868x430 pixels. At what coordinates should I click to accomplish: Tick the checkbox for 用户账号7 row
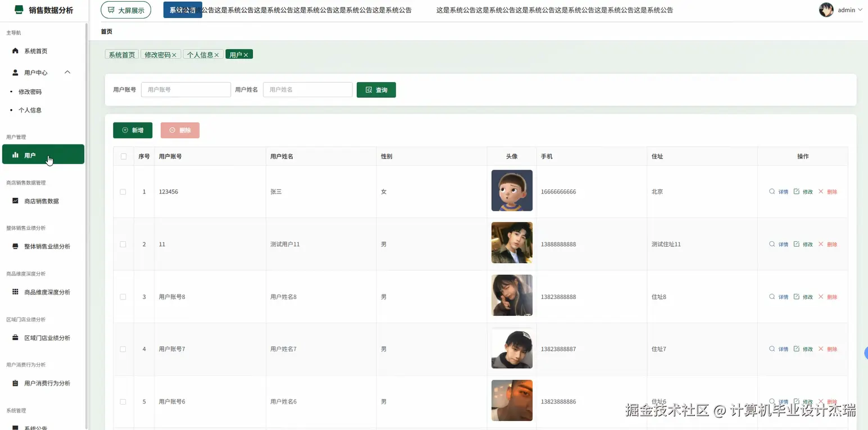click(x=124, y=349)
